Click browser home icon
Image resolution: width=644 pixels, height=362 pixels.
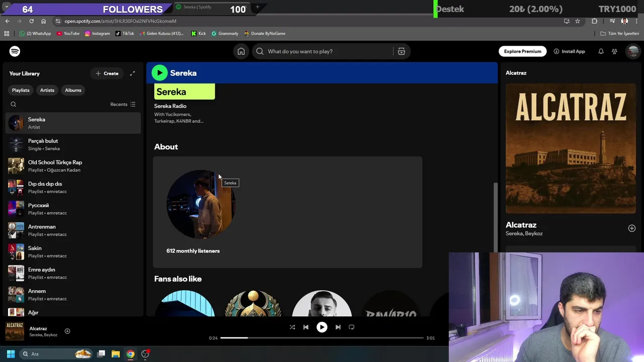point(43,21)
